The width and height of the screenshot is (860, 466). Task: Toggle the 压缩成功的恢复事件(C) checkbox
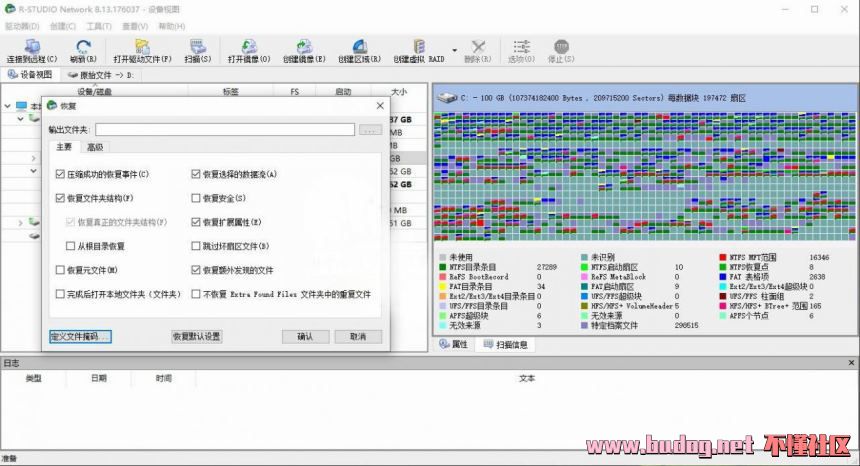(x=60, y=174)
